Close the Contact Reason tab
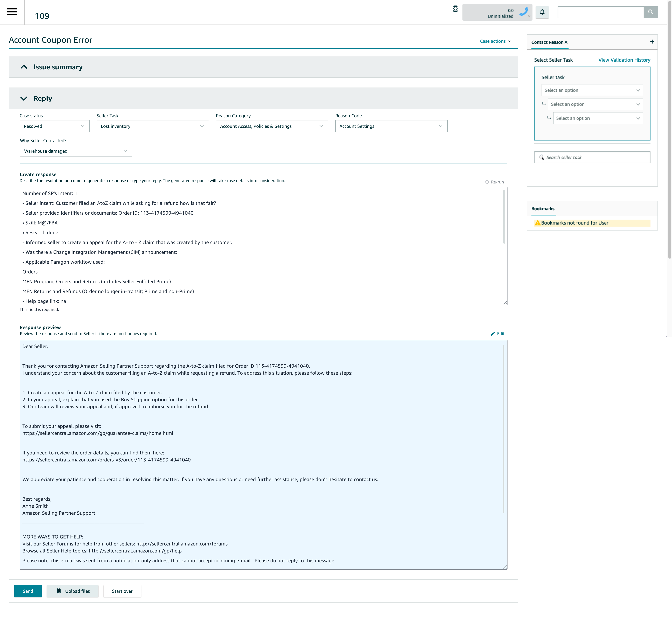The height and width of the screenshot is (619, 672). [566, 42]
